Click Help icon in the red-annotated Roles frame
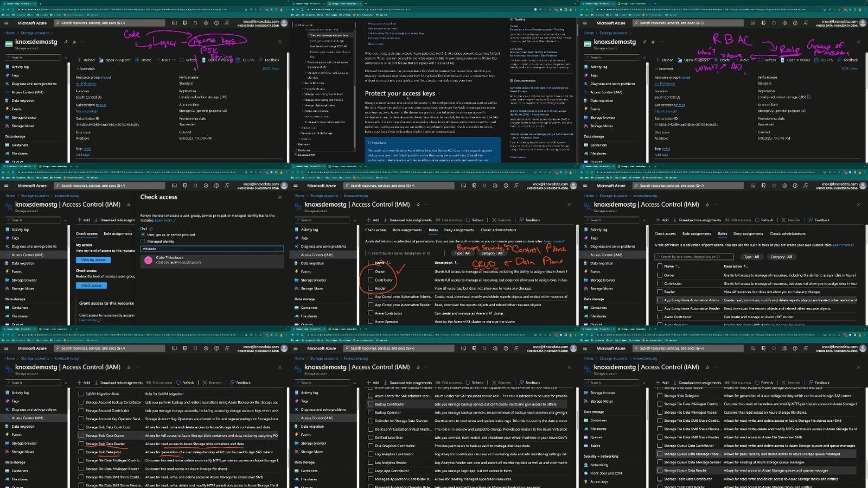The image size is (868, 488). [x=506, y=186]
